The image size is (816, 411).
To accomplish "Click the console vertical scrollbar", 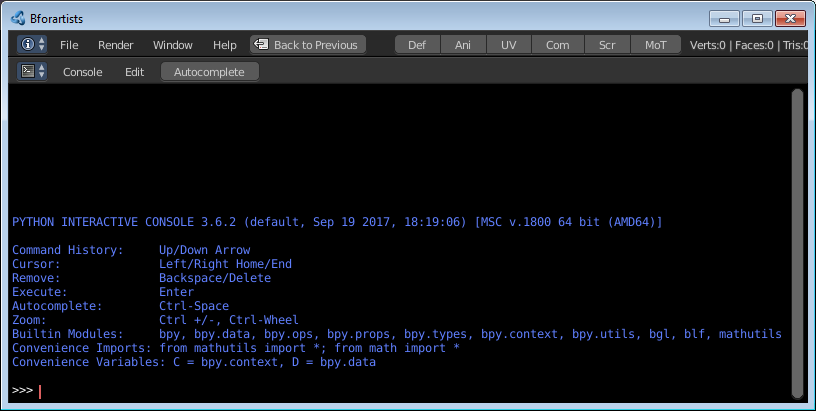I will pyautogui.click(x=797, y=243).
